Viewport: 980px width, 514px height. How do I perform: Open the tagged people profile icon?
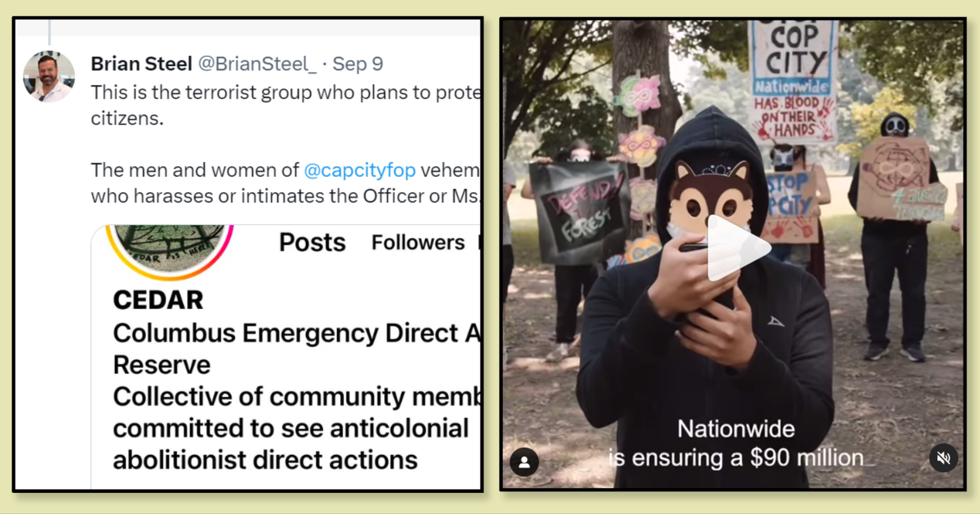[524, 462]
